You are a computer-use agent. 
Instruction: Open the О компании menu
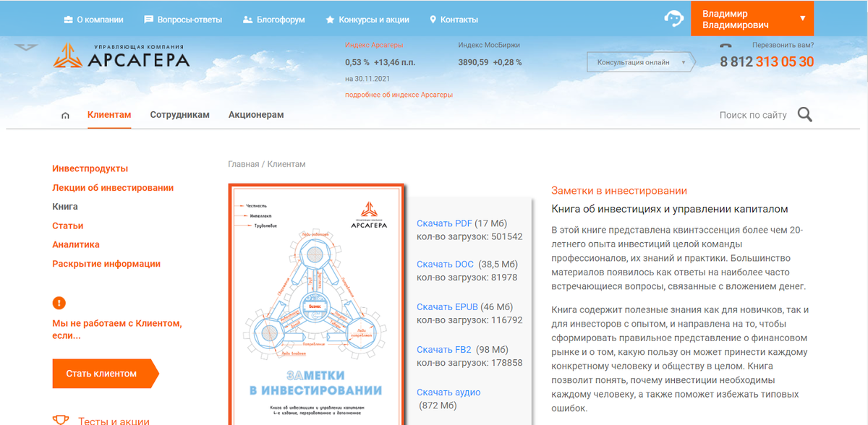[x=100, y=20]
